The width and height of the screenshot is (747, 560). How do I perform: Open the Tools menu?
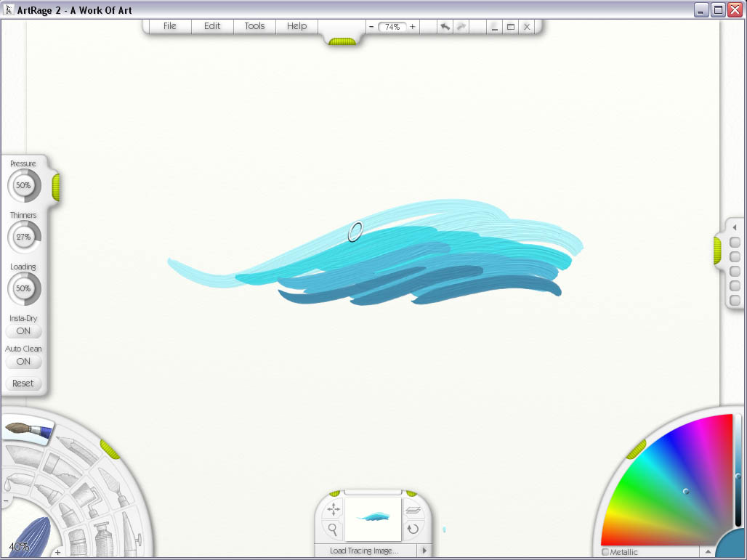point(254,26)
